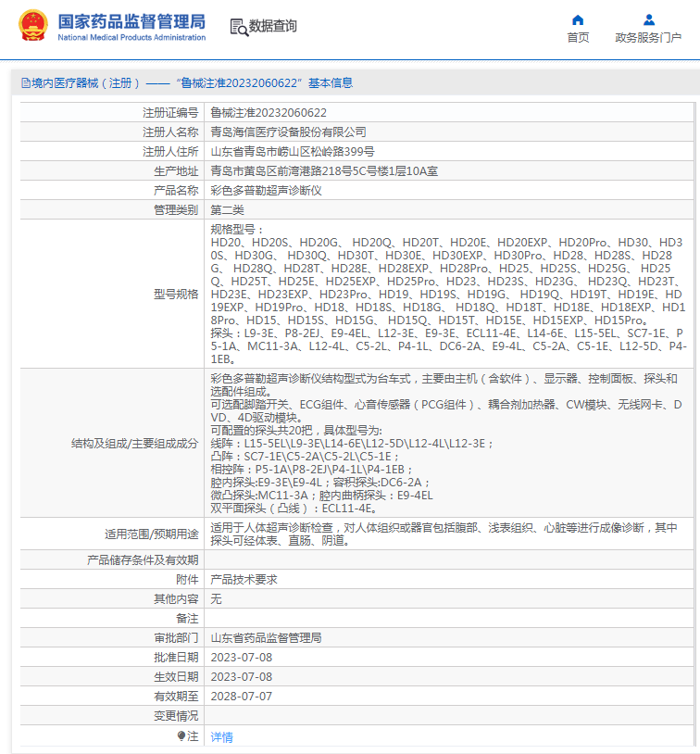Click the 注册人住所 label
Viewport: 700px width, 754px height.
170,152
